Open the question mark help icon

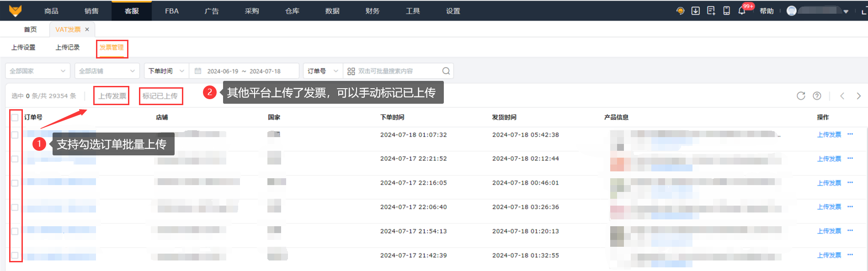click(x=817, y=96)
